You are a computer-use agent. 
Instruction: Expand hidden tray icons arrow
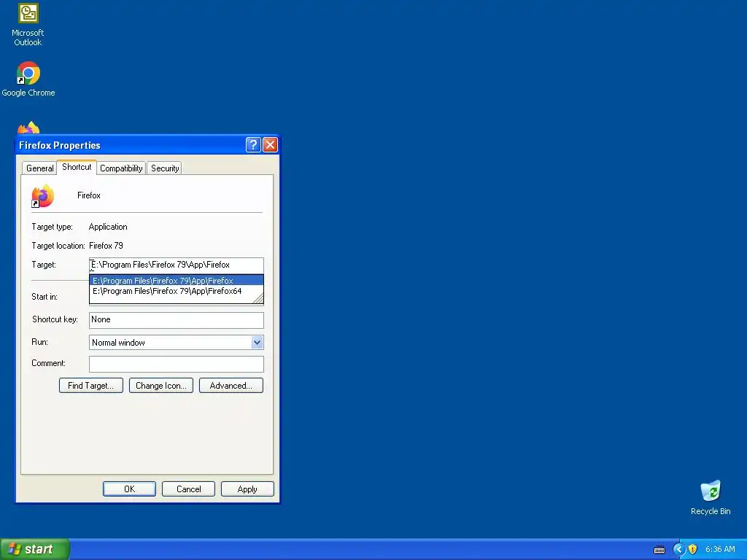678,550
